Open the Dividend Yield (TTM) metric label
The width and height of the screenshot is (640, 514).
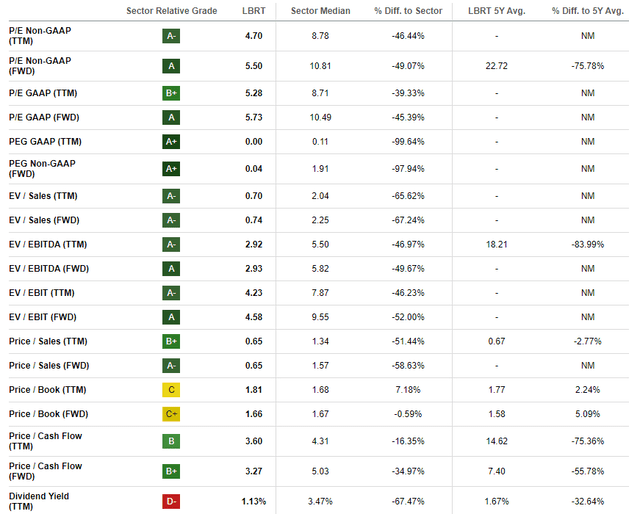[x=39, y=501]
